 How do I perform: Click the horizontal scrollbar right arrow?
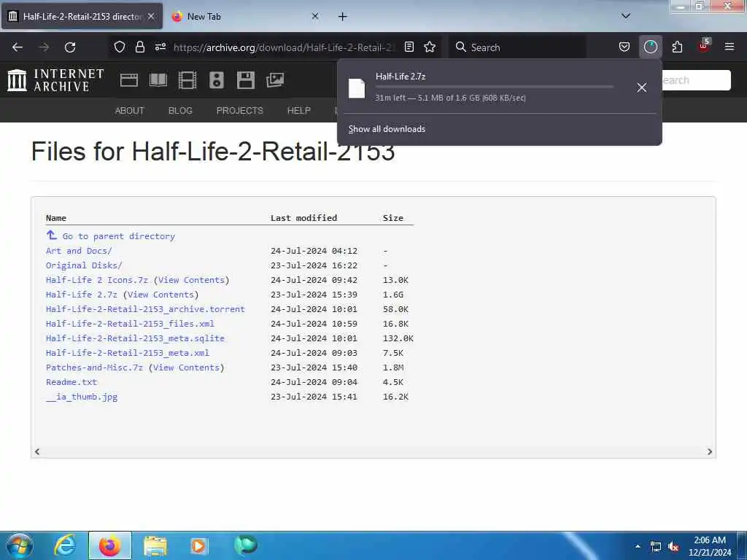coord(710,451)
